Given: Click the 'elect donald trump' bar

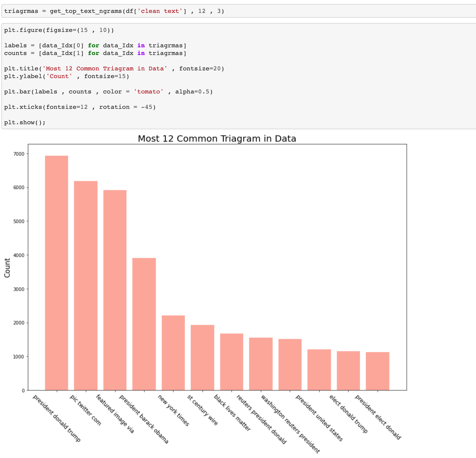Looking at the screenshot, I should click(348, 370).
